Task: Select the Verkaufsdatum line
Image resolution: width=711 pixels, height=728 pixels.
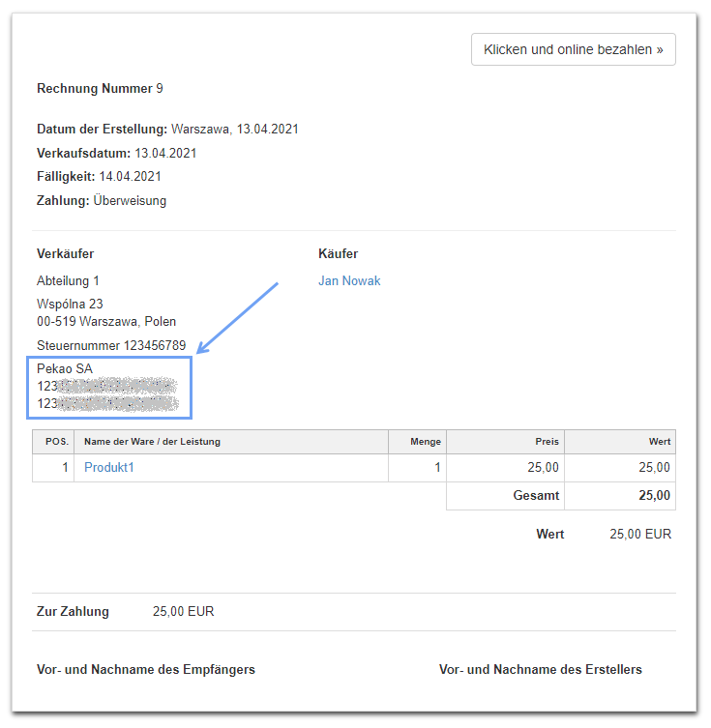Action: pyautogui.click(x=117, y=153)
